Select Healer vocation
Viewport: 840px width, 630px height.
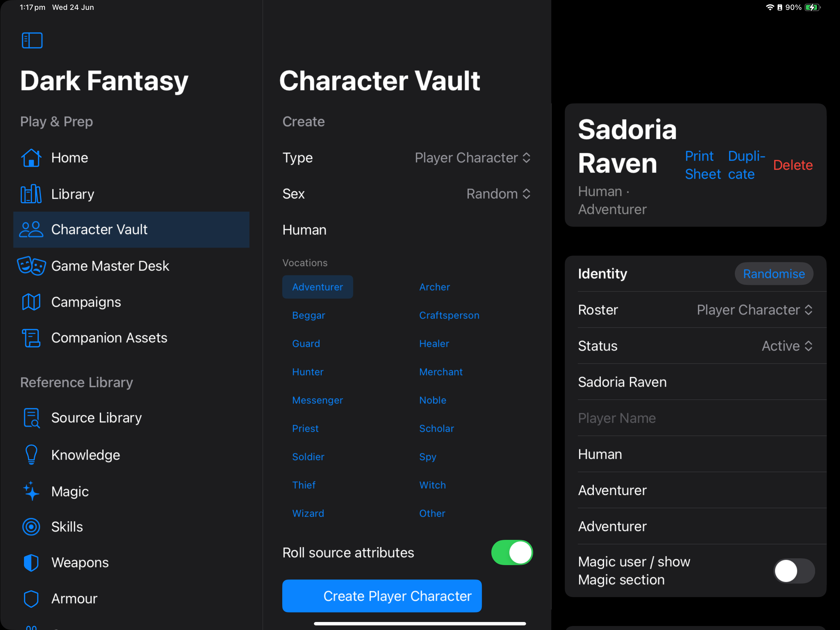tap(434, 344)
